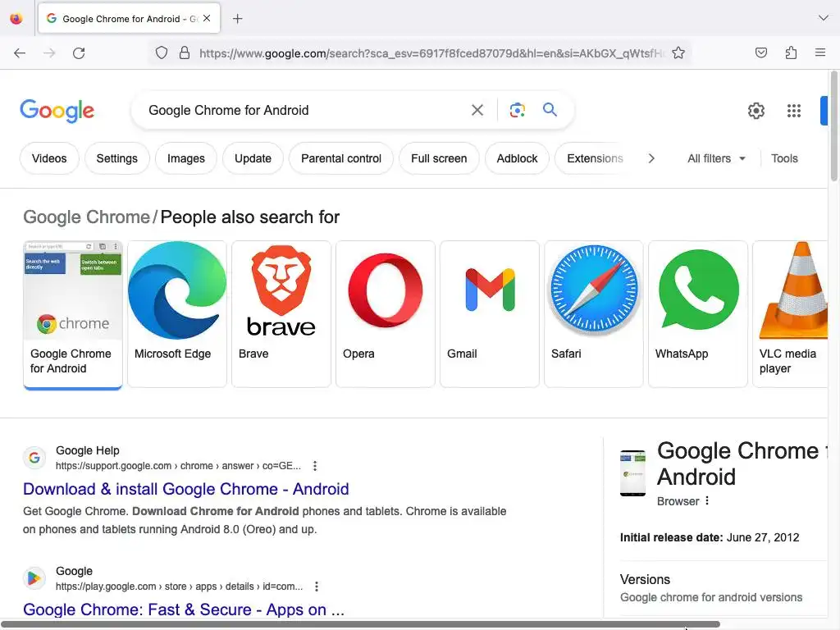Select the Brave browser card

coord(281,314)
